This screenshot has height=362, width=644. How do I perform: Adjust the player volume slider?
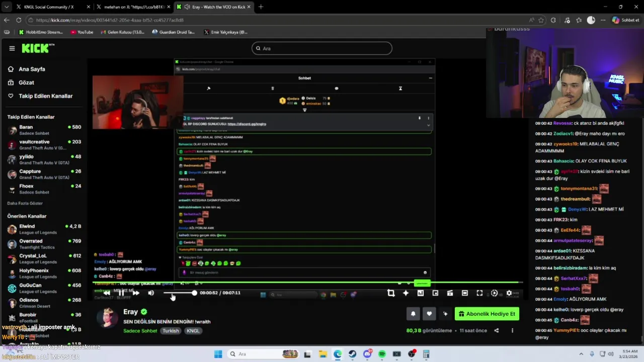click(x=179, y=293)
